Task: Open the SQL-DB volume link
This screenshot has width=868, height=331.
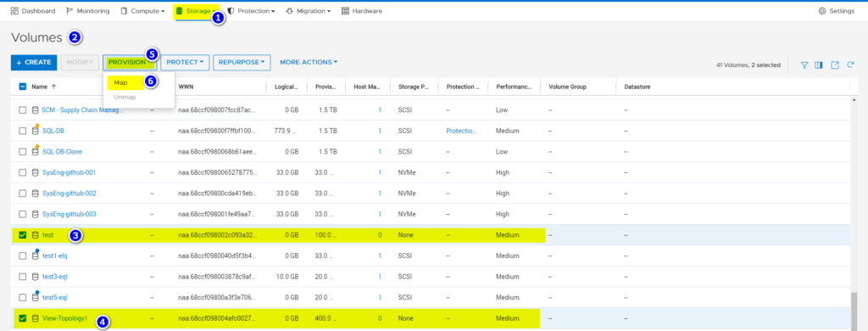Action: click(x=53, y=131)
